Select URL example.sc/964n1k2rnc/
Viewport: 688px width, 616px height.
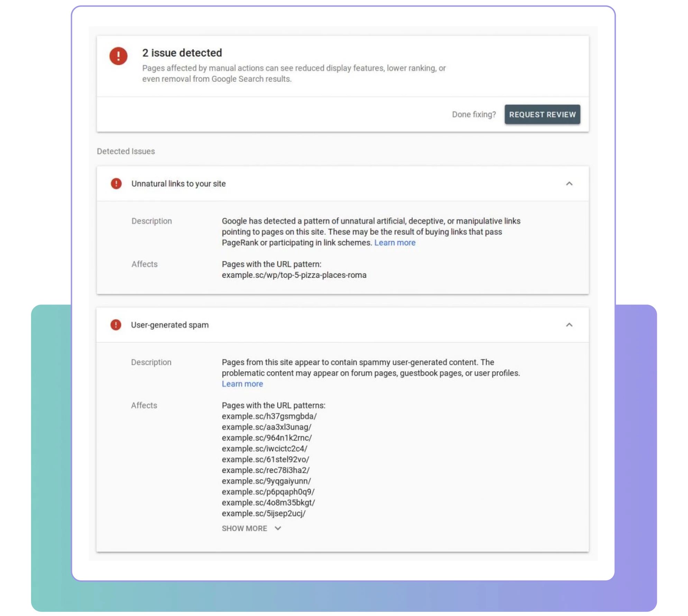[x=267, y=437]
